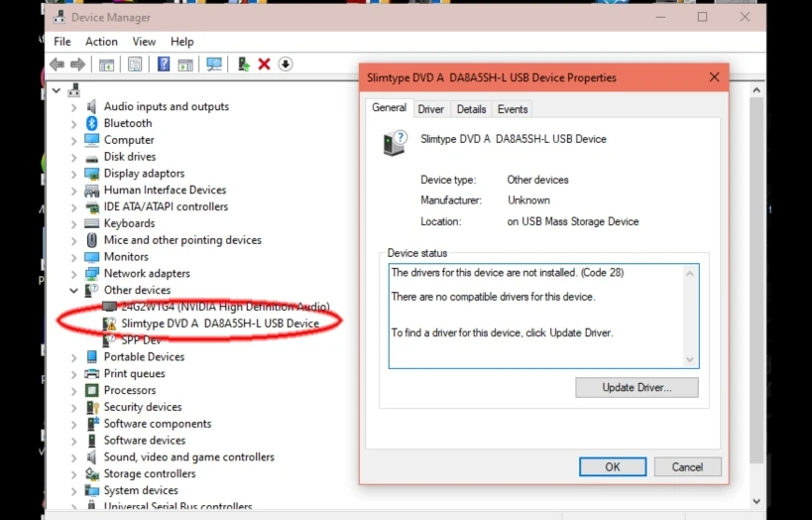Screen dimensions: 812x520
Task: Open the Action menu
Action: pos(101,42)
